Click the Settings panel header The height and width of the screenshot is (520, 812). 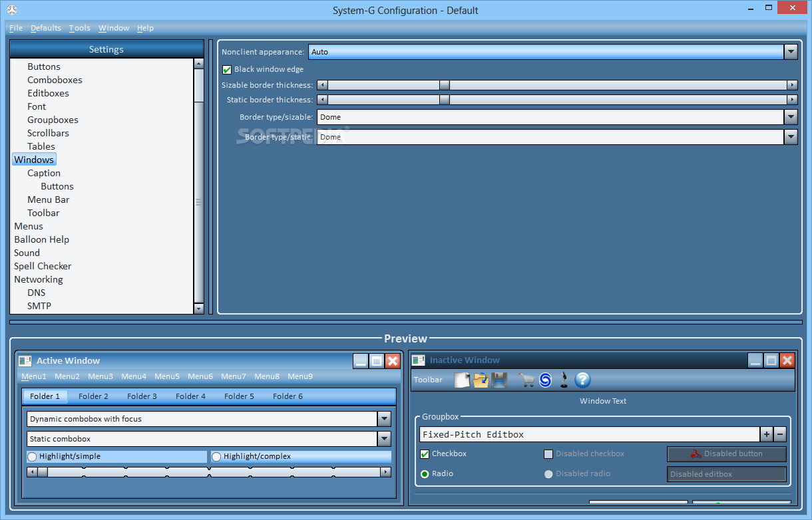106,49
